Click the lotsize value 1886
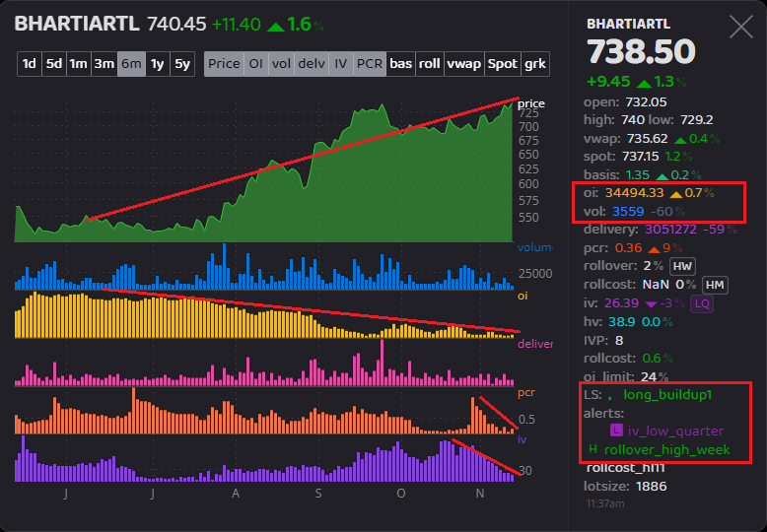This screenshot has width=767, height=532. (x=653, y=487)
